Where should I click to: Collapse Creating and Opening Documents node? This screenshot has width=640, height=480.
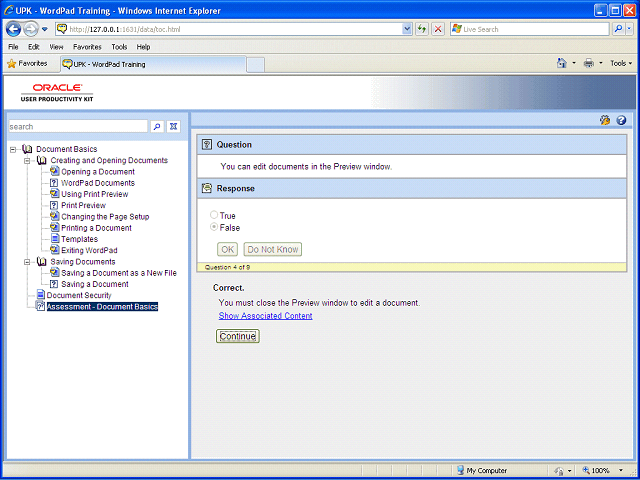[x=27, y=161]
